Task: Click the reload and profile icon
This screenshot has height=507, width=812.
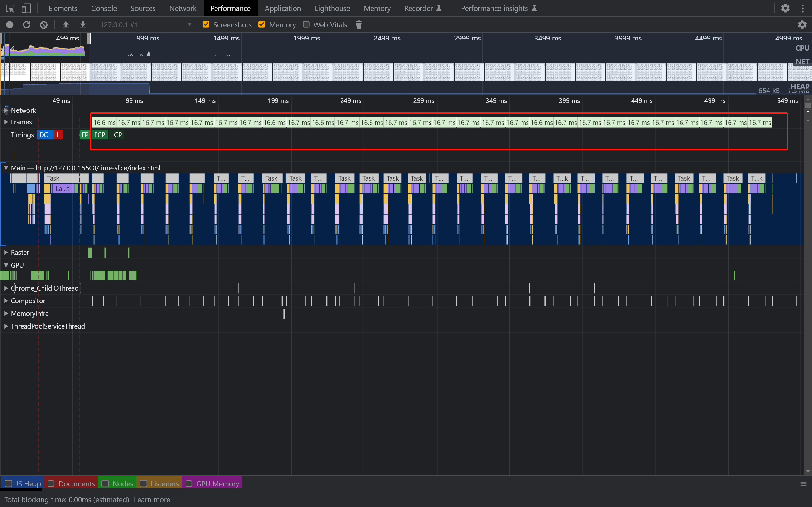Action: (x=26, y=25)
